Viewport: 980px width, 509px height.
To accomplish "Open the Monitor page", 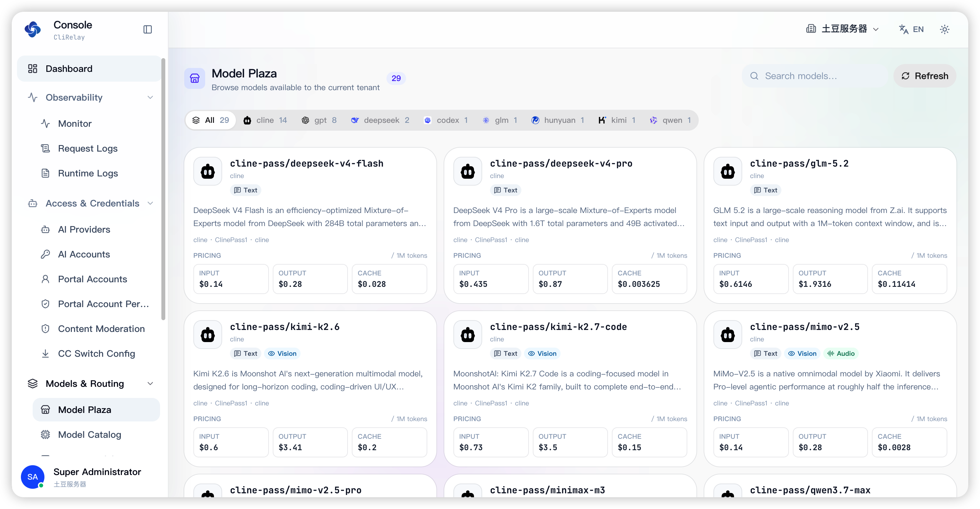I will [96, 123].
